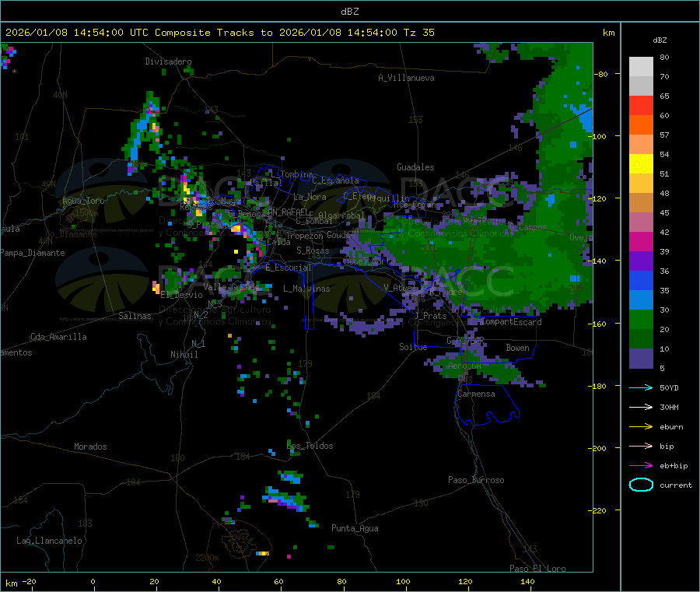Click the white 30HM arrow in legend
Image resolution: width=700 pixels, height=592 pixels.
641,407
